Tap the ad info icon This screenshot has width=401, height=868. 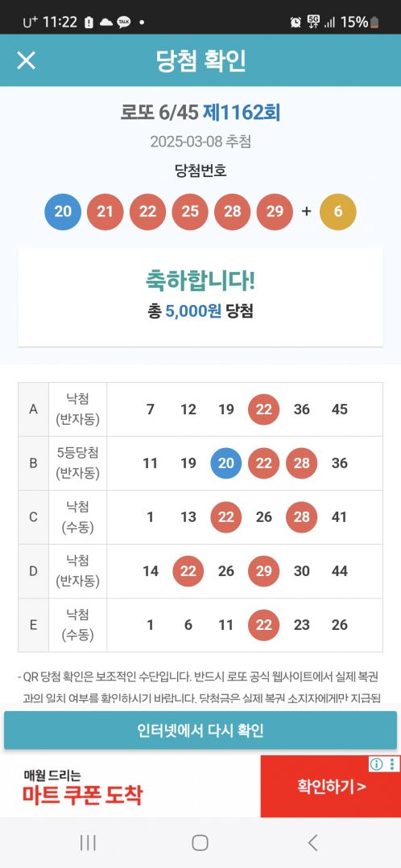[377, 764]
